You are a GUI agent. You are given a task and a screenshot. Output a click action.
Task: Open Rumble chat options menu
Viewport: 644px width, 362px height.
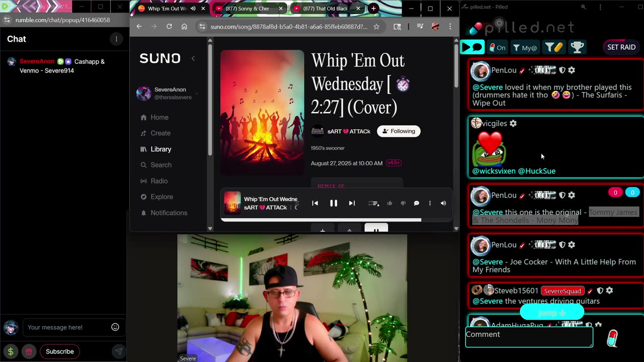point(116,39)
